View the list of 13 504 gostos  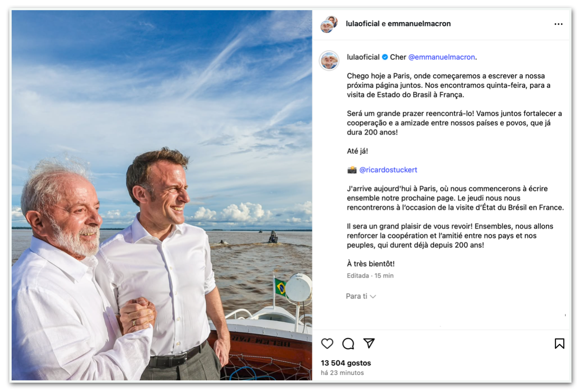pyautogui.click(x=346, y=363)
